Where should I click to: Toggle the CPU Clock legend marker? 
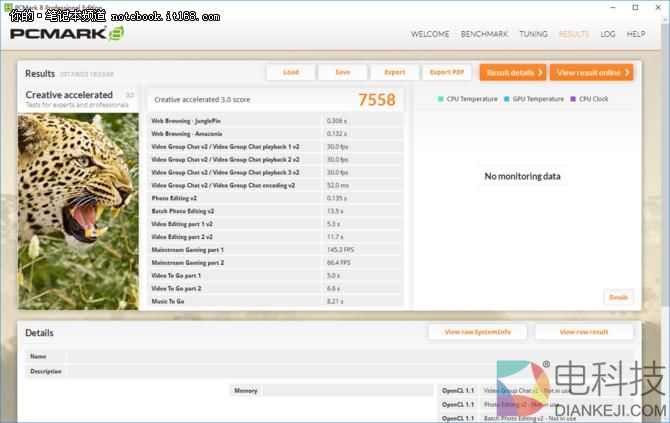tap(573, 99)
